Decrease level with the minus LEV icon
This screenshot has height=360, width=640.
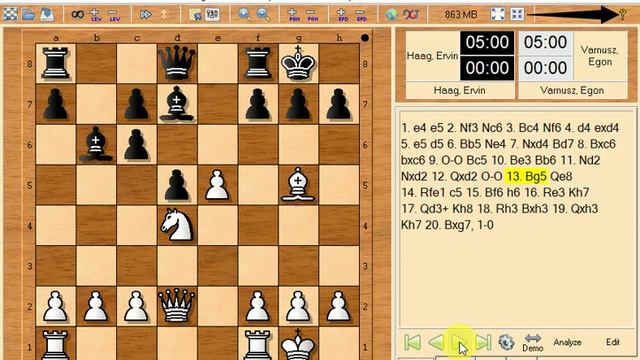point(114,15)
